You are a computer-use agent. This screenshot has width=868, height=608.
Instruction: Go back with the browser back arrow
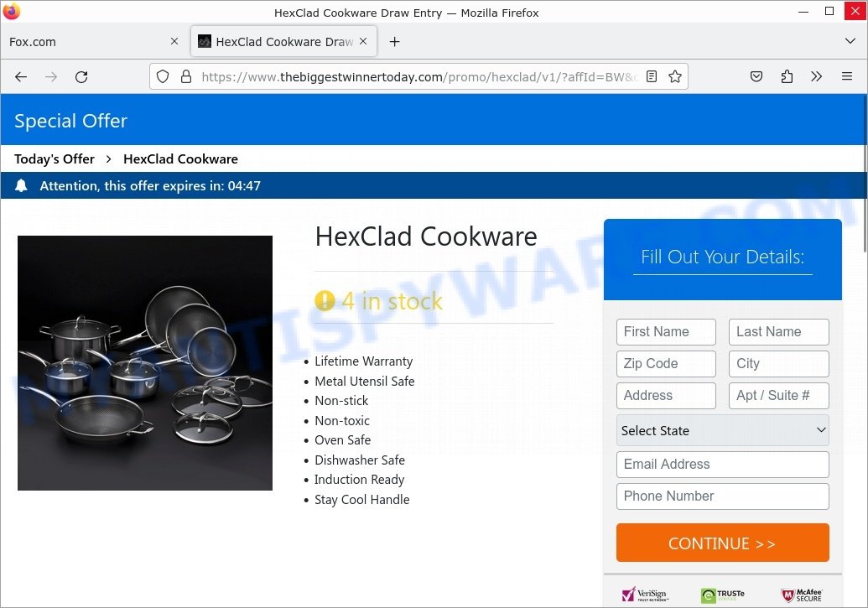(21, 77)
